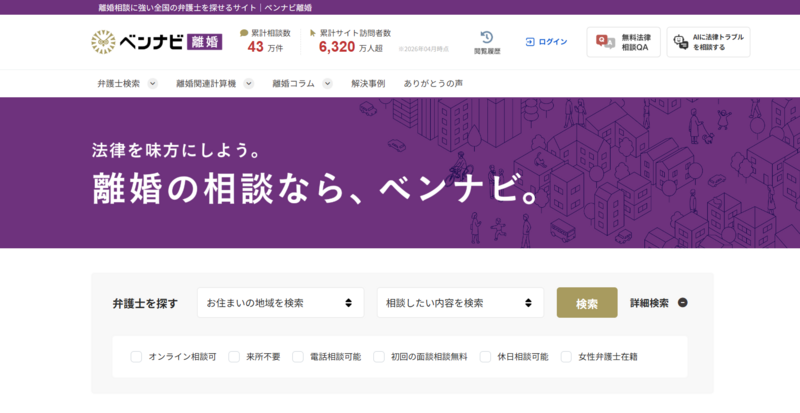Enable the 電話相談可能 checkbox
This screenshot has height=413, width=800.
coord(298,356)
